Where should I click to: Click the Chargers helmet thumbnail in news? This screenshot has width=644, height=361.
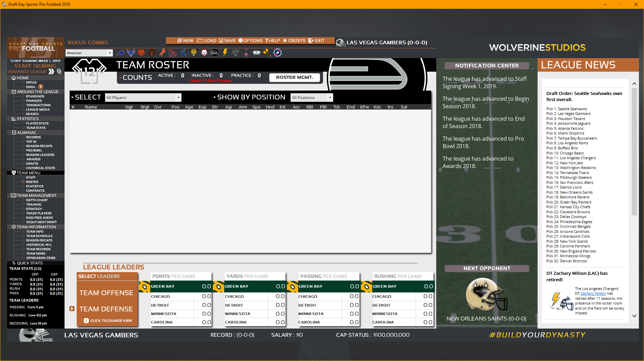(x=560, y=301)
